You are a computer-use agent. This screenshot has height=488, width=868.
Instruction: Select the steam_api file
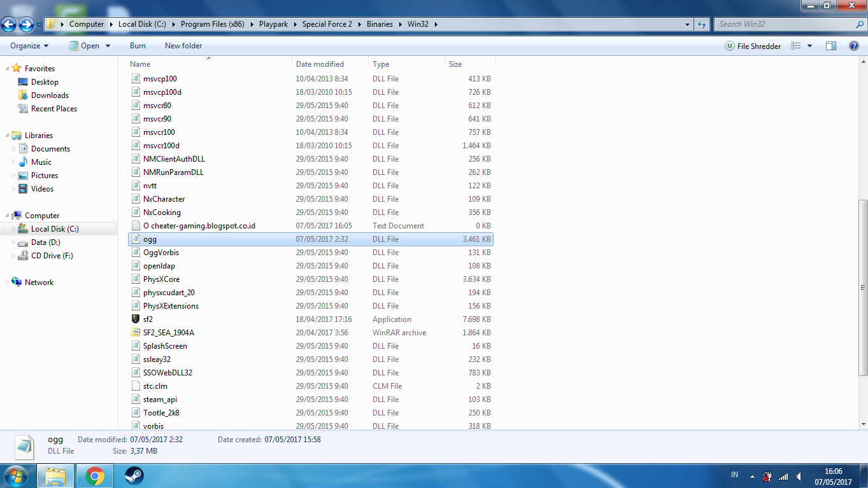pyautogui.click(x=160, y=400)
